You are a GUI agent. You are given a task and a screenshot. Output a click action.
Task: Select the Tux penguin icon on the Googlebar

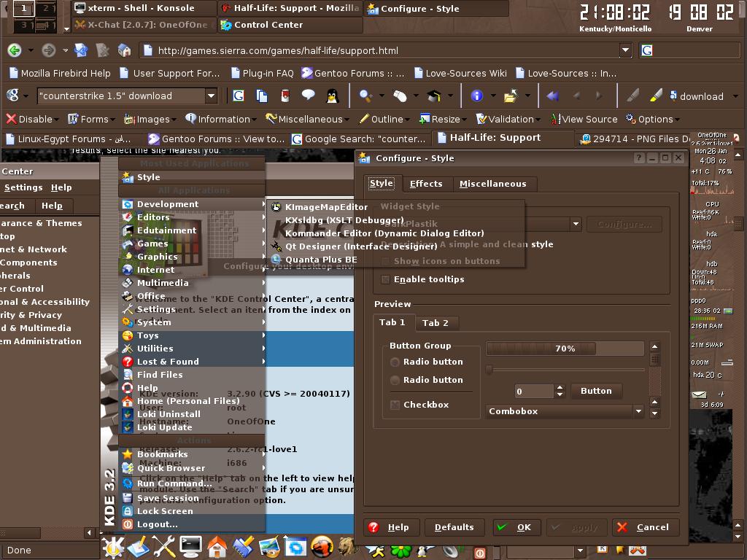(x=333, y=96)
